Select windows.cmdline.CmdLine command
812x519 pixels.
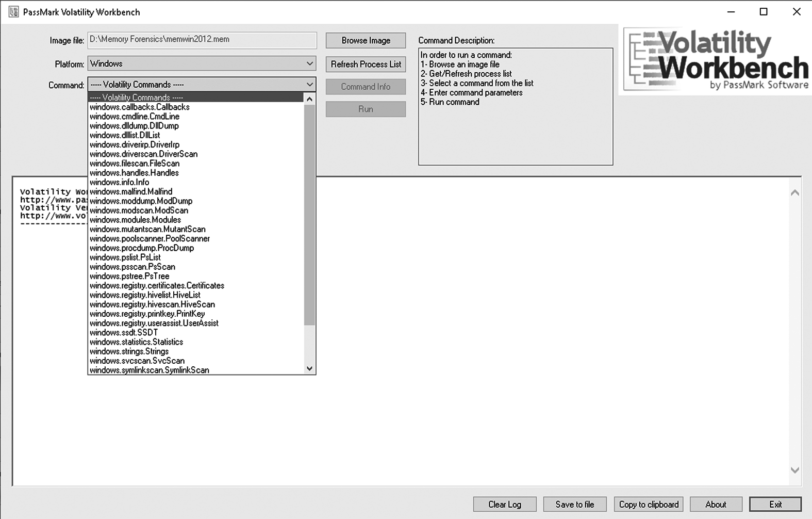tap(196, 116)
